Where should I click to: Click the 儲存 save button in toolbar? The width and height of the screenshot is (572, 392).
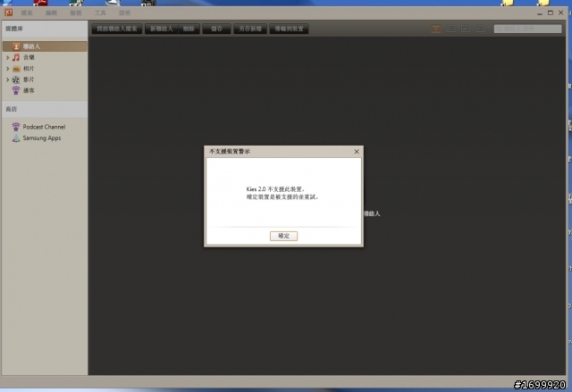tap(216, 29)
